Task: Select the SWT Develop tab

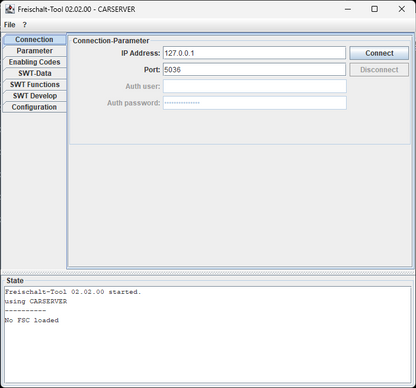Action: point(34,96)
